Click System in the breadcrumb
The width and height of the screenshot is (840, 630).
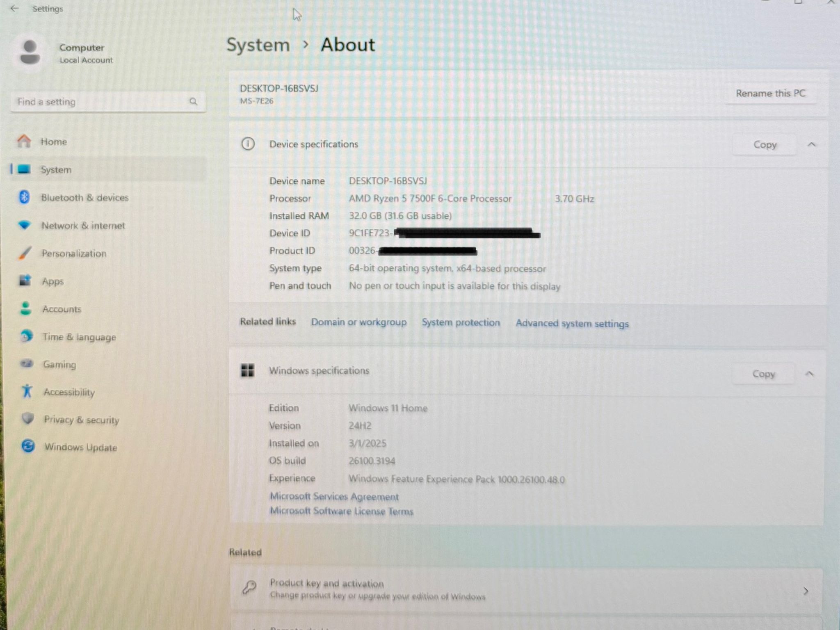(x=258, y=45)
